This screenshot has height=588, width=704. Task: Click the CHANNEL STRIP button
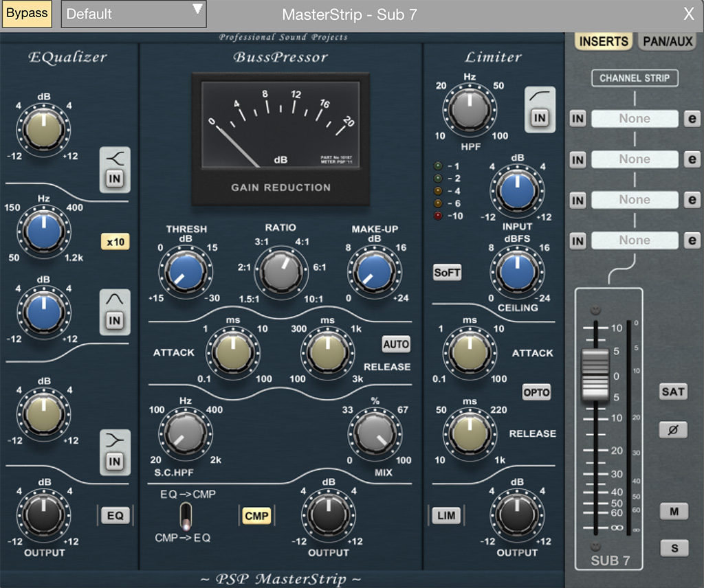635,78
